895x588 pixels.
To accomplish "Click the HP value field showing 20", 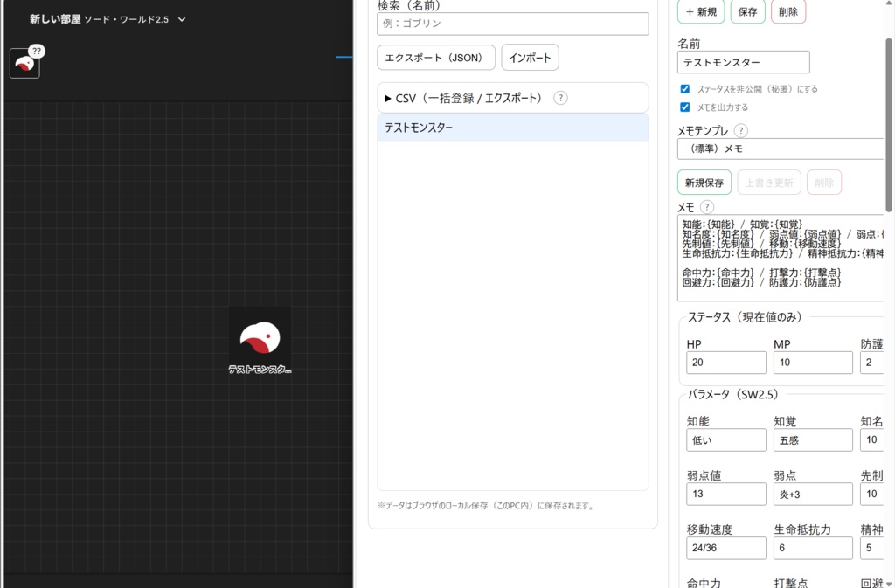I will (x=725, y=362).
